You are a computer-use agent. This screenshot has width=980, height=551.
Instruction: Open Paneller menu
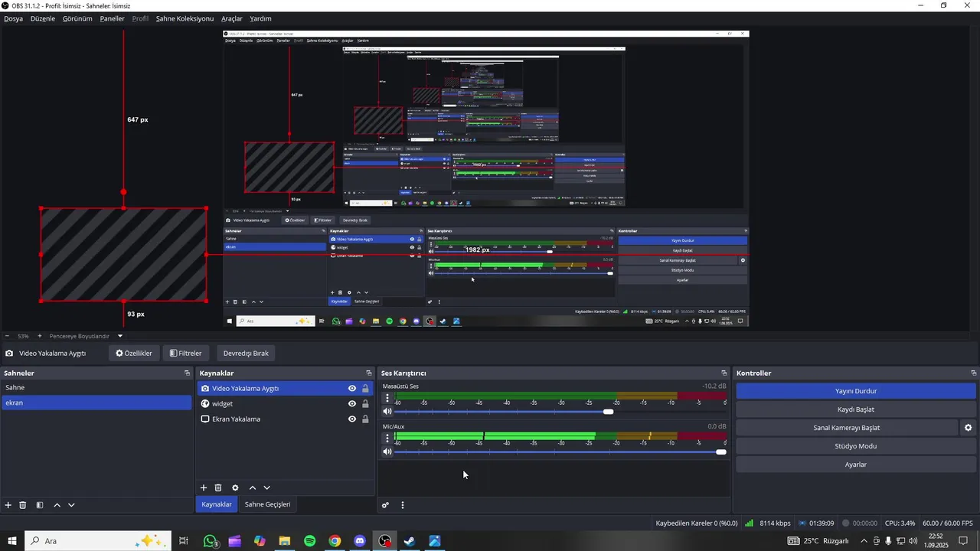pos(112,18)
